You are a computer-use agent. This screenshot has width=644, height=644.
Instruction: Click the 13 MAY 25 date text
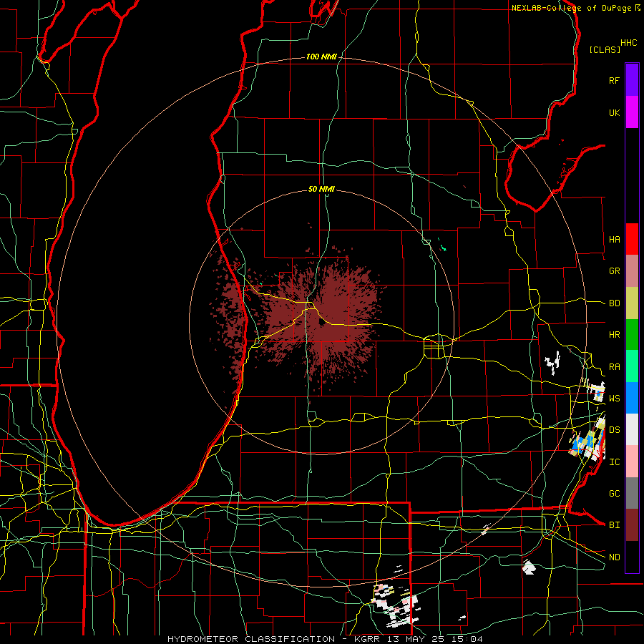[x=416, y=639]
